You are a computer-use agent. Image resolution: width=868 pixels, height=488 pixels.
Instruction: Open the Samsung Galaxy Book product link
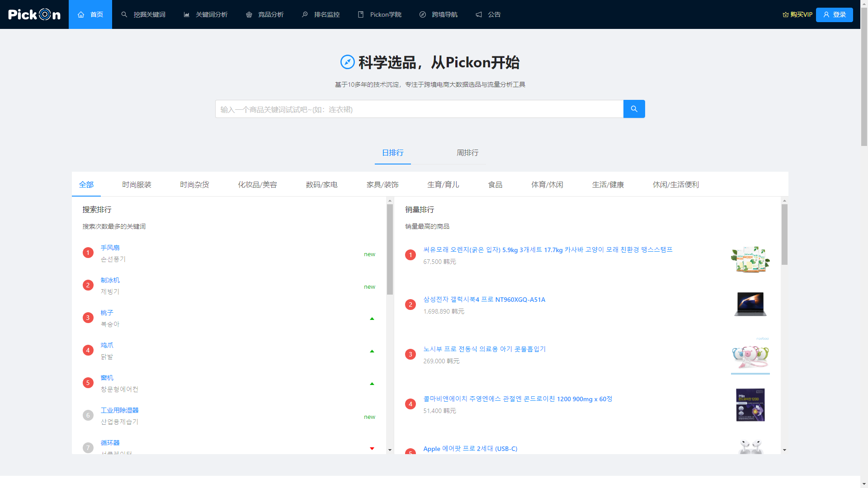tap(484, 299)
